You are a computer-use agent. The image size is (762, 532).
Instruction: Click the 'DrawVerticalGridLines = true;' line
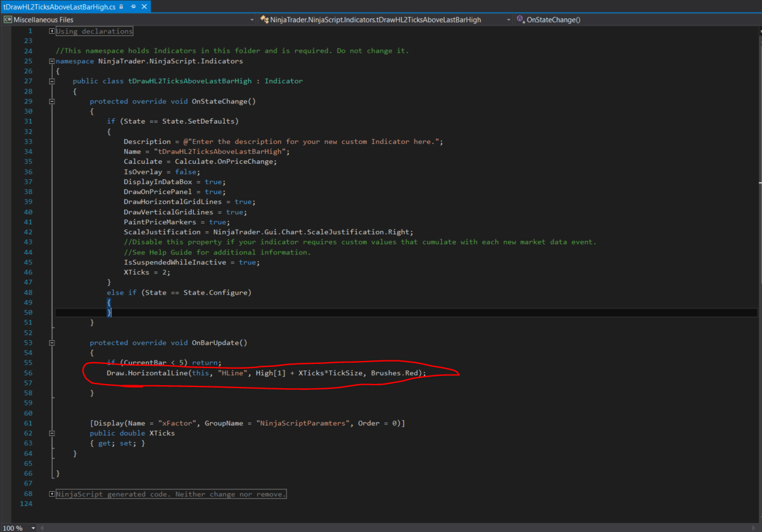click(185, 212)
